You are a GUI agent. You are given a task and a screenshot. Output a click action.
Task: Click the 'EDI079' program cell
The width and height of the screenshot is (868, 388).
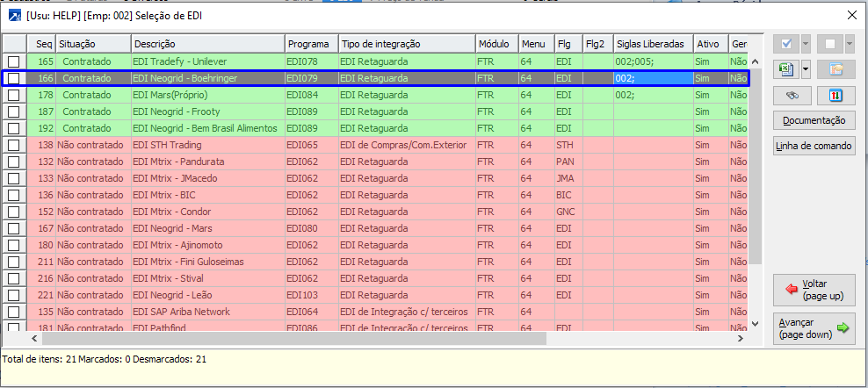[312, 78]
